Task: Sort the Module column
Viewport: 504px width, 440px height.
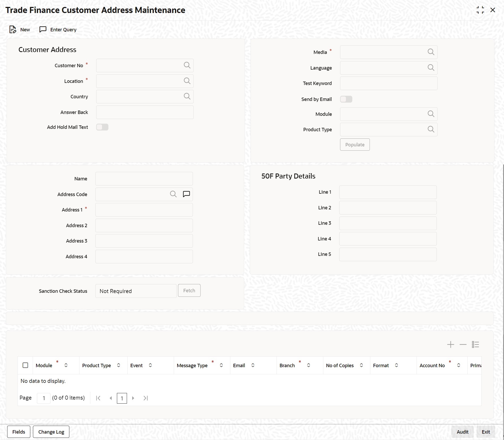Action: tap(66, 365)
